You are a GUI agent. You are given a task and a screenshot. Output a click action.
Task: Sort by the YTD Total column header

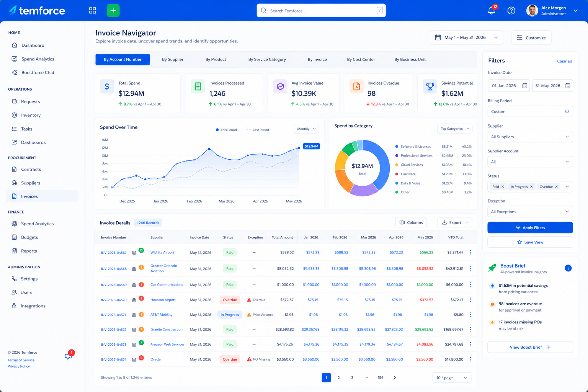pyautogui.click(x=456, y=237)
